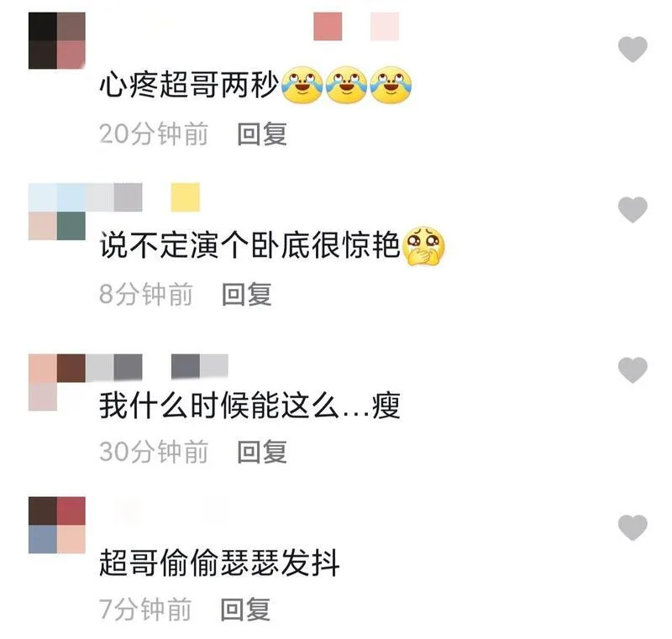
Task: Click the timestamp '30分钟前'
Action: (x=154, y=452)
